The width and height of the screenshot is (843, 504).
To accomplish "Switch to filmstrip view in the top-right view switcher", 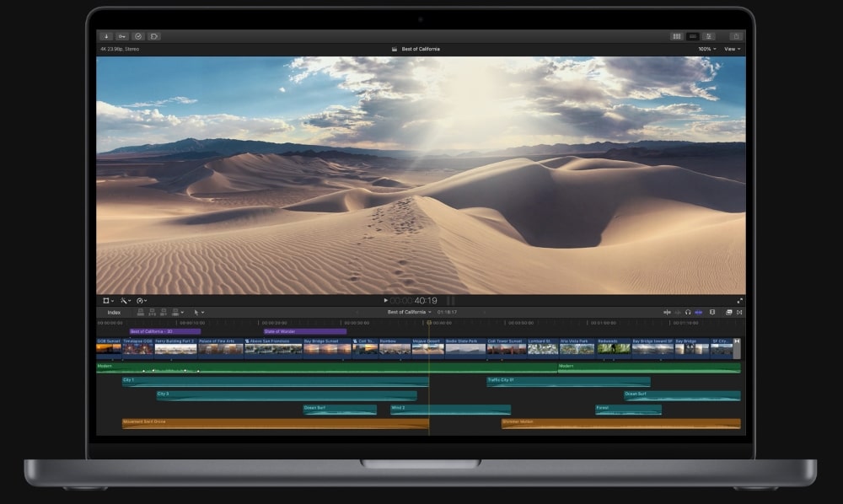I will pos(675,36).
